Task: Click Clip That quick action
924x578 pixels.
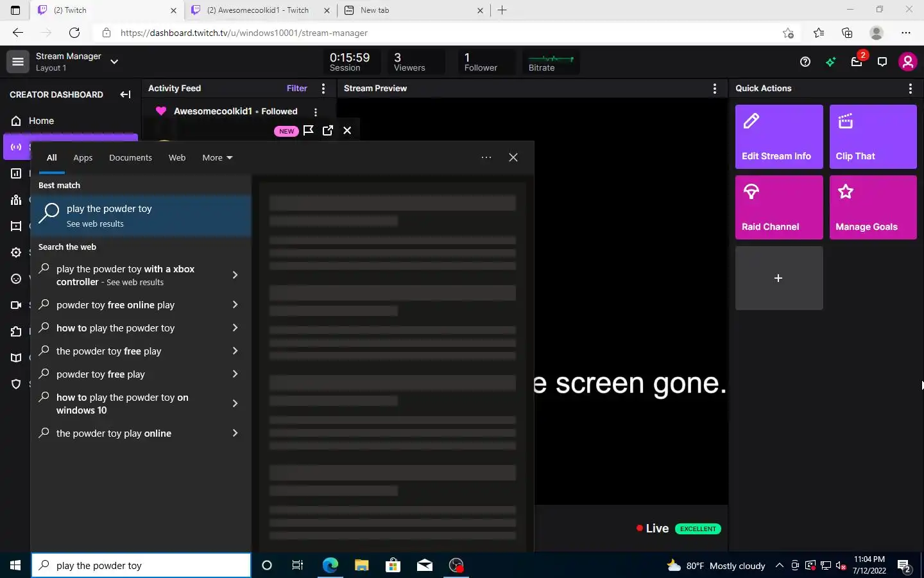Action: (873, 137)
